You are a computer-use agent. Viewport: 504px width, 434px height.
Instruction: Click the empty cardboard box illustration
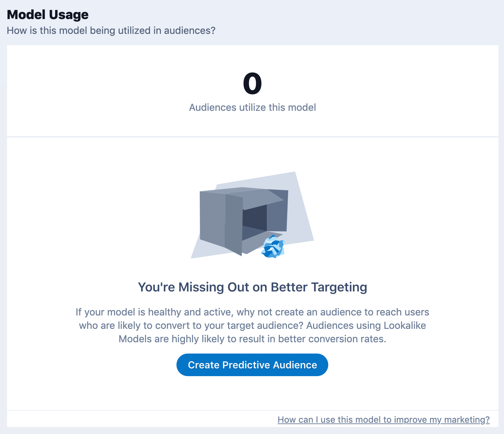[x=244, y=219]
